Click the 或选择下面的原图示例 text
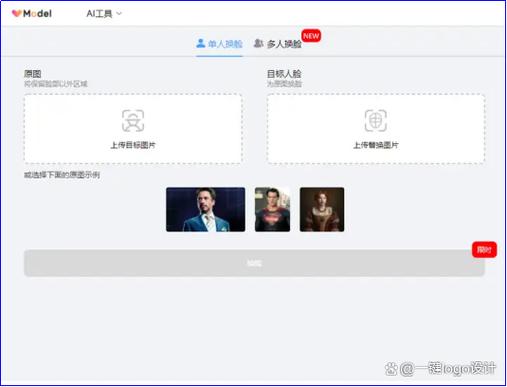The width and height of the screenshot is (507, 387). point(62,175)
